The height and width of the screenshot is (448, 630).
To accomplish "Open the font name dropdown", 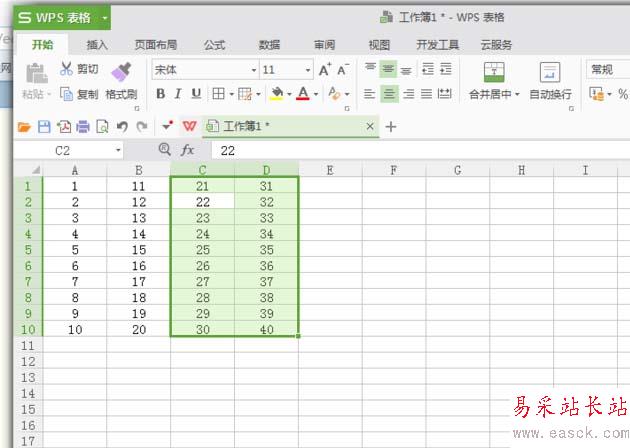I will [254, 70].
